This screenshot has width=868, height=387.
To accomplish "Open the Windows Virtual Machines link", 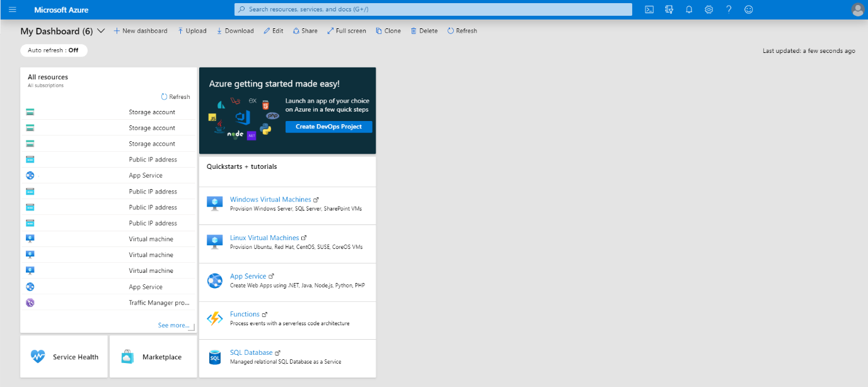I will click(270, 199).
